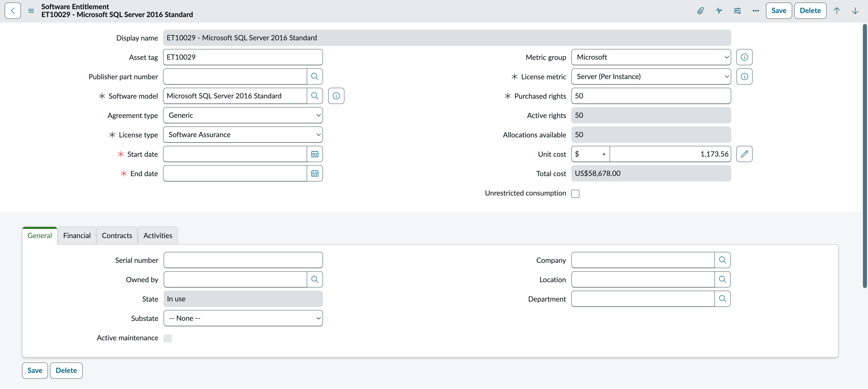
Task: Look up Department reference
Action: pos(722,299)
